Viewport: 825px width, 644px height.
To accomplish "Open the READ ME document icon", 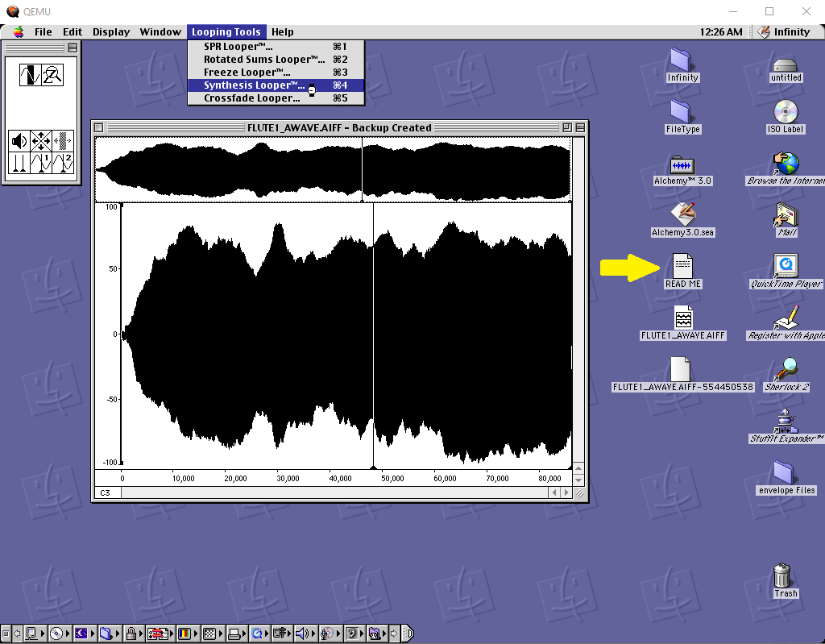I will tap(681, 266).
